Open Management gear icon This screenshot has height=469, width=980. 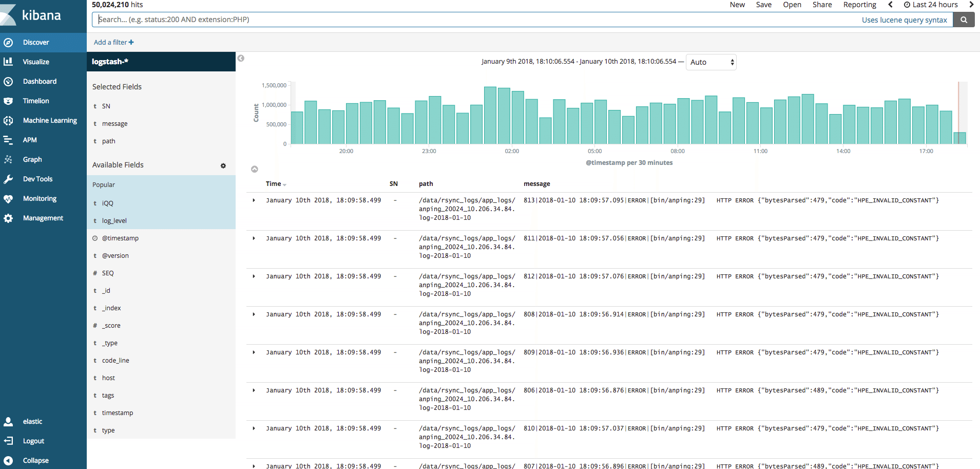8,218
